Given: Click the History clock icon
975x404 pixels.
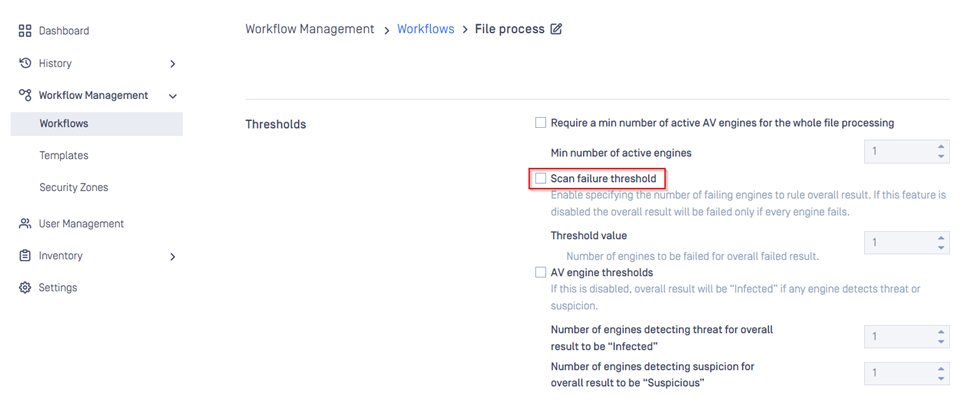Looking at the screenshot, I should coord(26,63).
